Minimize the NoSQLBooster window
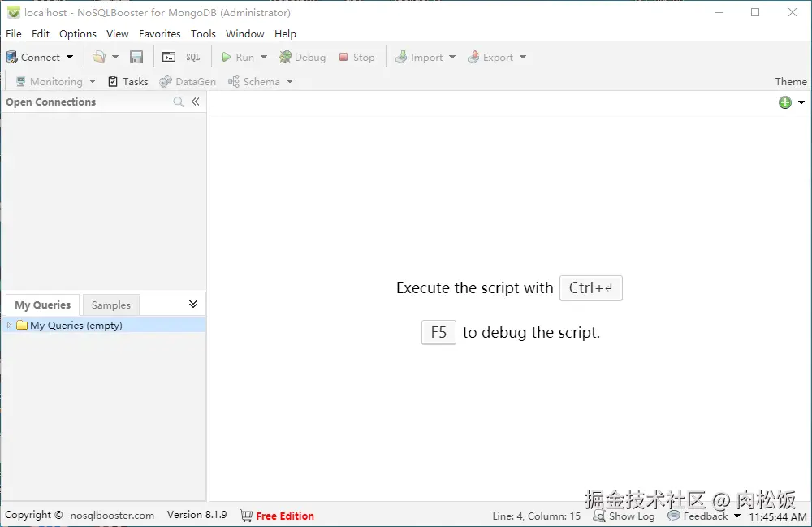Viewport: 812px width, 527px height. [x=719, y=12]
